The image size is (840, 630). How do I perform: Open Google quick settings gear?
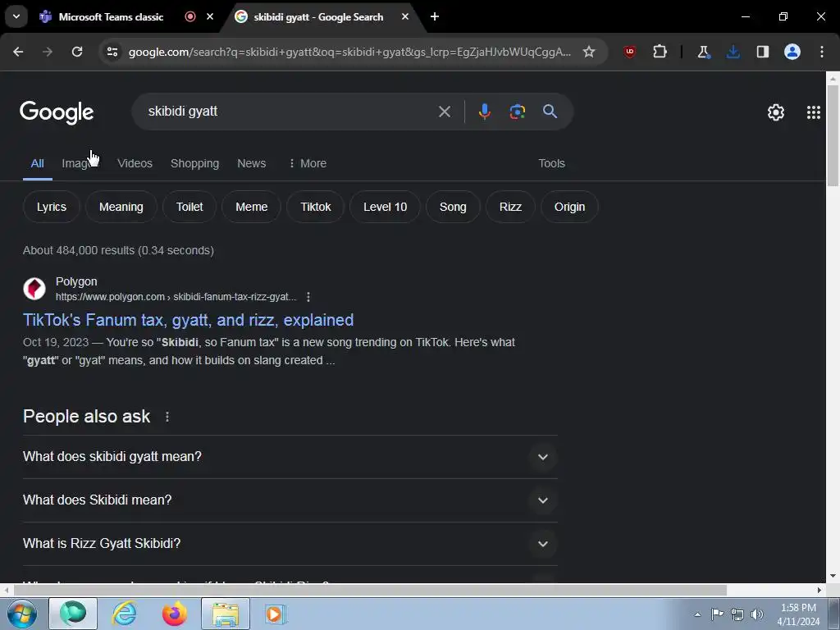point(776,112)
